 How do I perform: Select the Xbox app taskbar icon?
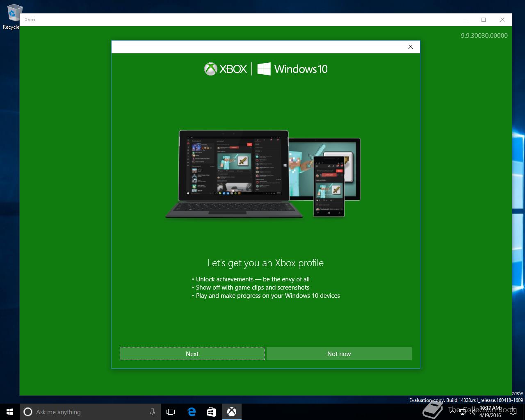click(x=232, y=412)
